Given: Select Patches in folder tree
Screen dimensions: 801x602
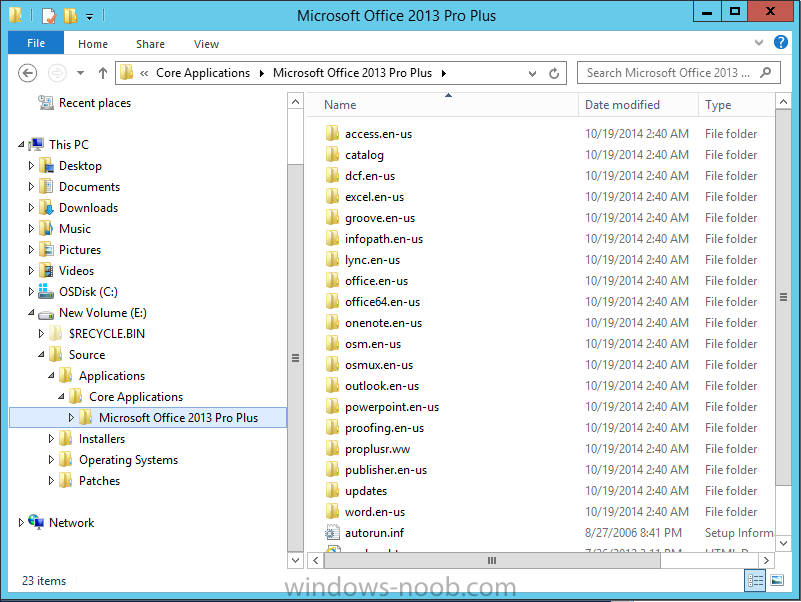Looking at the screenshot, I should tap(99, 481).
